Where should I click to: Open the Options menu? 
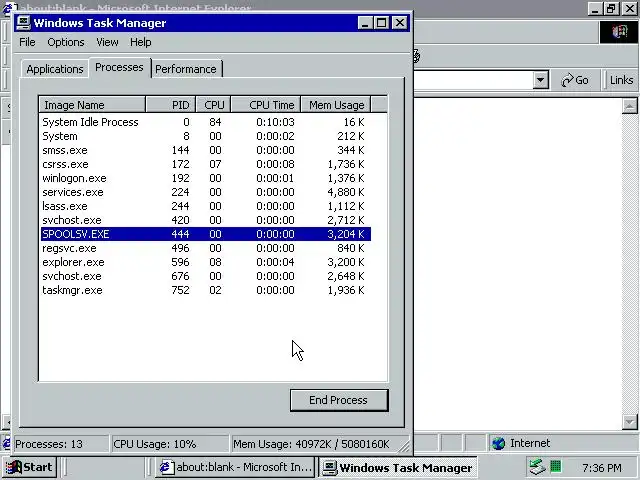(x=66, y=42)
